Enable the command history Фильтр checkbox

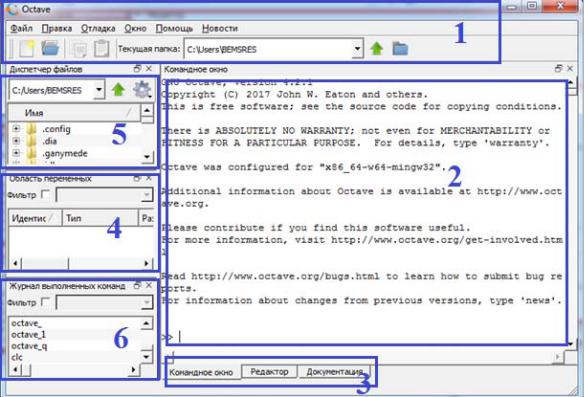(x=45, y=302)
